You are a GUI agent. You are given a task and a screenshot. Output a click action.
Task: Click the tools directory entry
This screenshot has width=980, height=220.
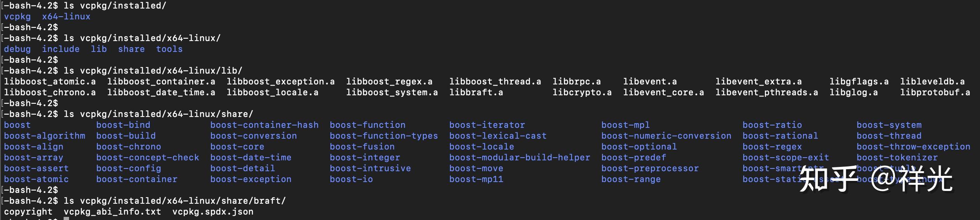pyautogui.click(x=169, y=49)
